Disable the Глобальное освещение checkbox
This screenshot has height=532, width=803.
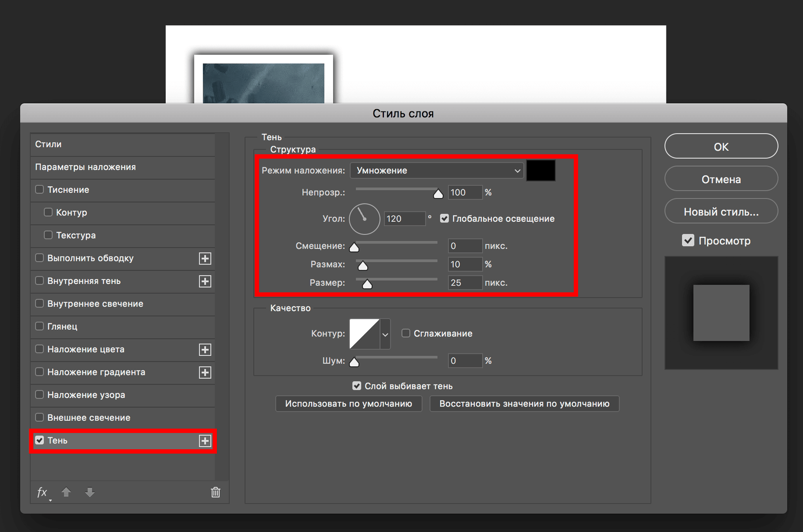[x=444, y=219]
